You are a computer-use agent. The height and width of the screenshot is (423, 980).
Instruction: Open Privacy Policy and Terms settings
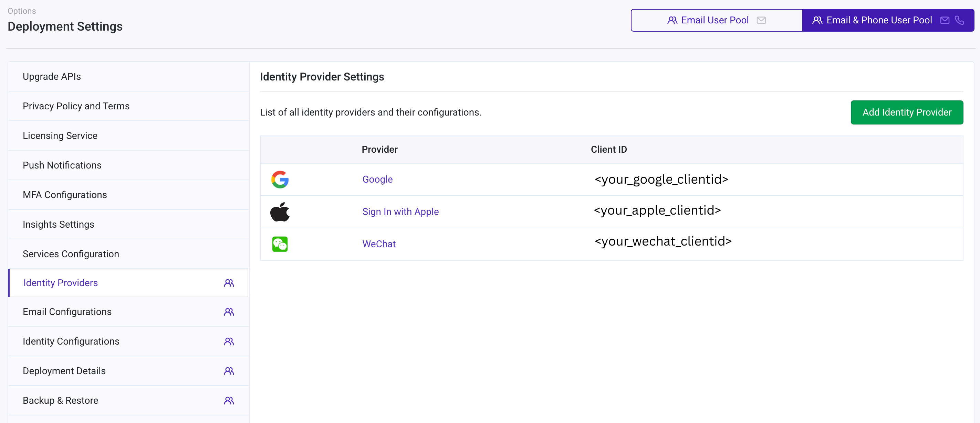click(76, 106)
